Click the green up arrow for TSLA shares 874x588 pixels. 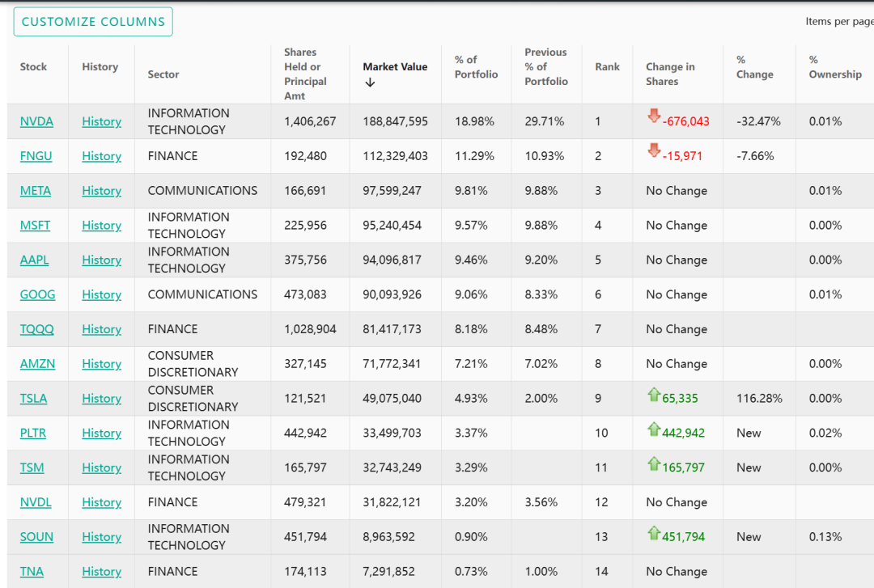[654, 395]
